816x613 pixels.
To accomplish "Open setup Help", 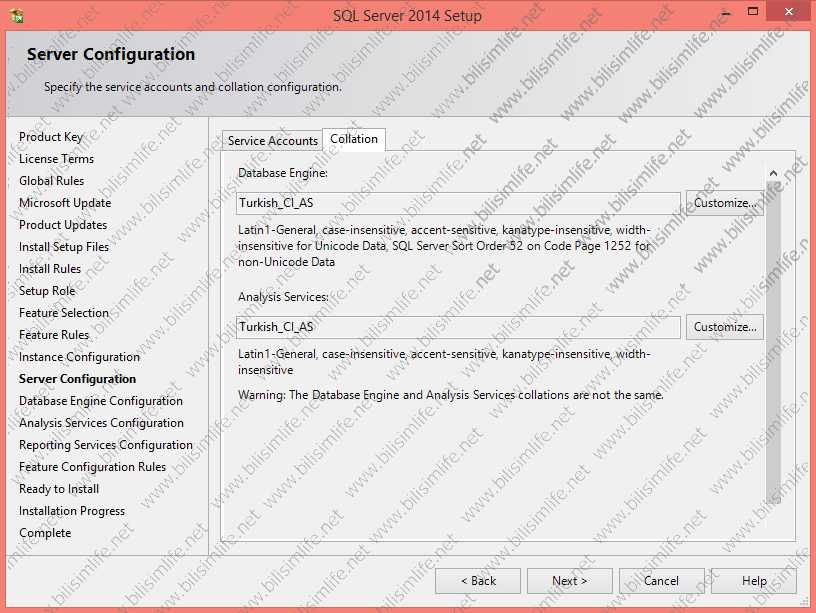I will [x=754, y=581].
